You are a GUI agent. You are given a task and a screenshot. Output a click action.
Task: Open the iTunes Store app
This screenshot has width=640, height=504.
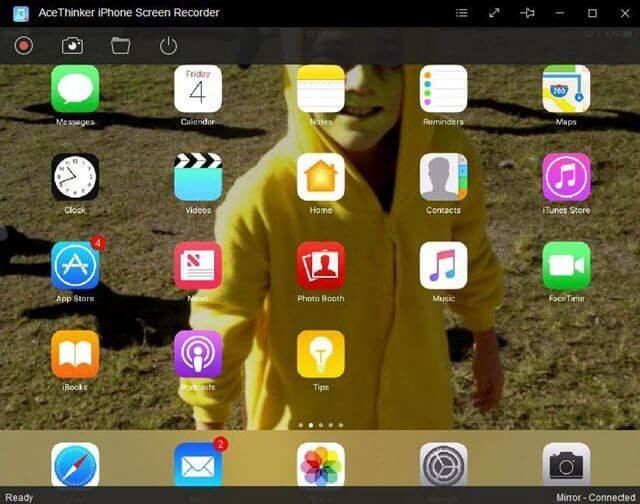point(566,177)
